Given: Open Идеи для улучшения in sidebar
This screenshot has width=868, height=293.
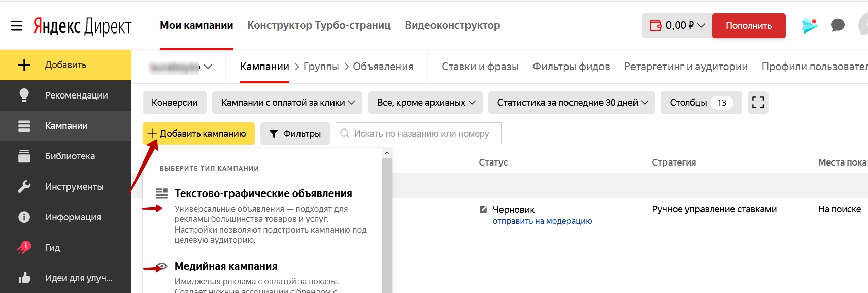Looking at the screenshot, I should coord(65,278).
